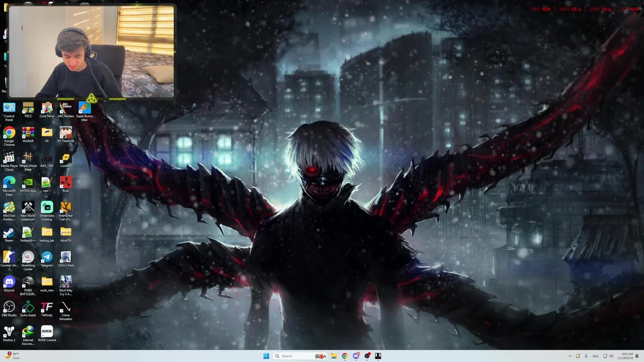
Task: Open Streaming Center desktop shortcut
Action: pos(28,261)
